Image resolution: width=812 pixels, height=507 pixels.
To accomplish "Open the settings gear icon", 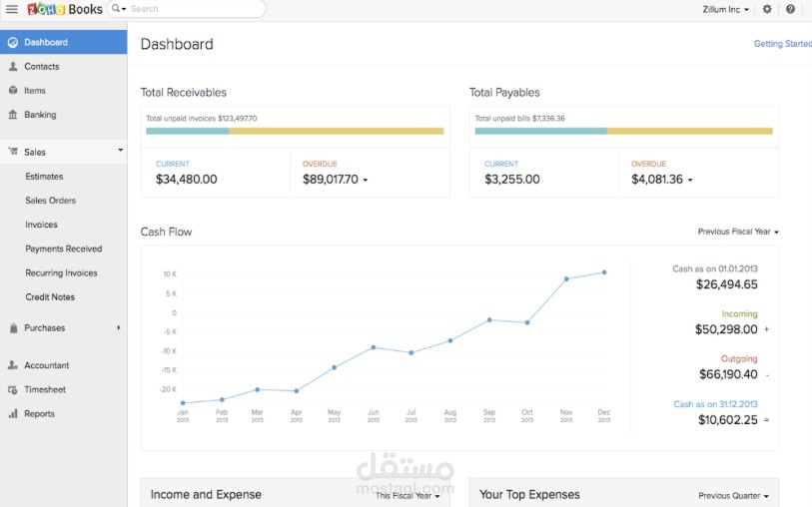I will tap(767, 9).
